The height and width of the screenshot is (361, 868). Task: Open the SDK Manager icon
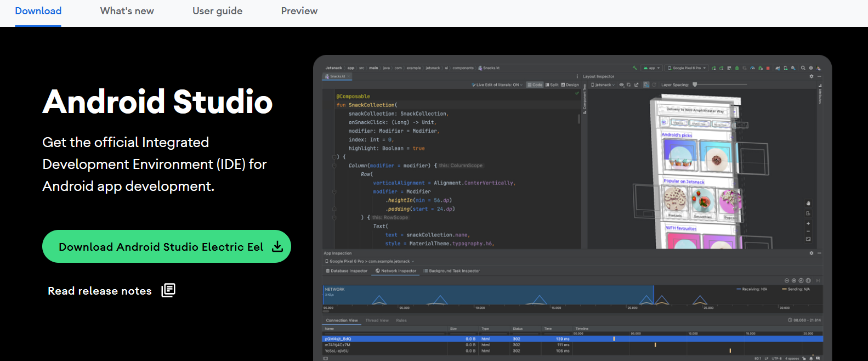[793, 68]
